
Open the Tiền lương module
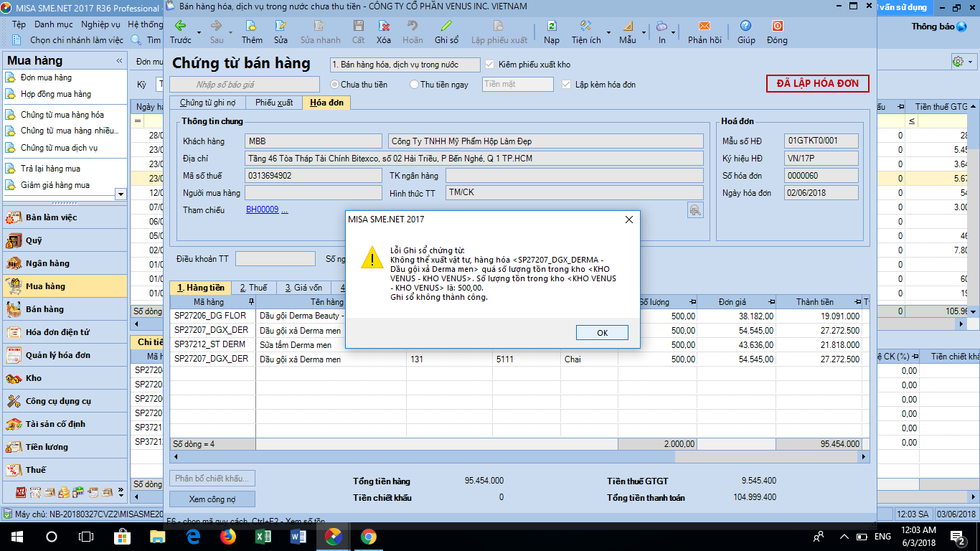click(x=65, y=447)
